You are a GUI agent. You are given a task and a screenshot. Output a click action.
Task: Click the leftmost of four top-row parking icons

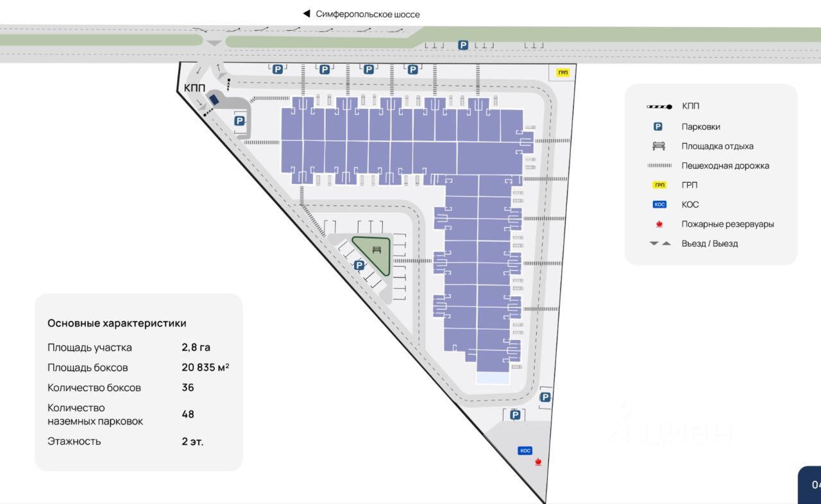coord(278,69)
